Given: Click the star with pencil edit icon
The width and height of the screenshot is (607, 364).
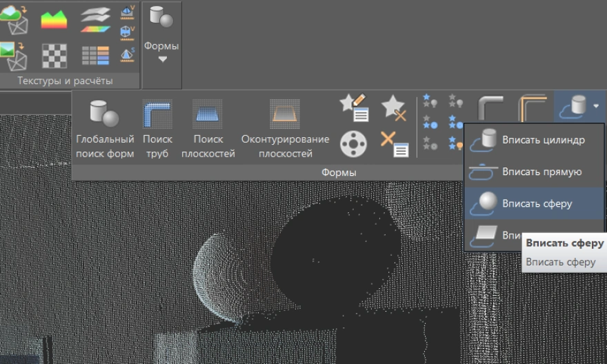Looking at the screenshot, I should pos(355,108).
